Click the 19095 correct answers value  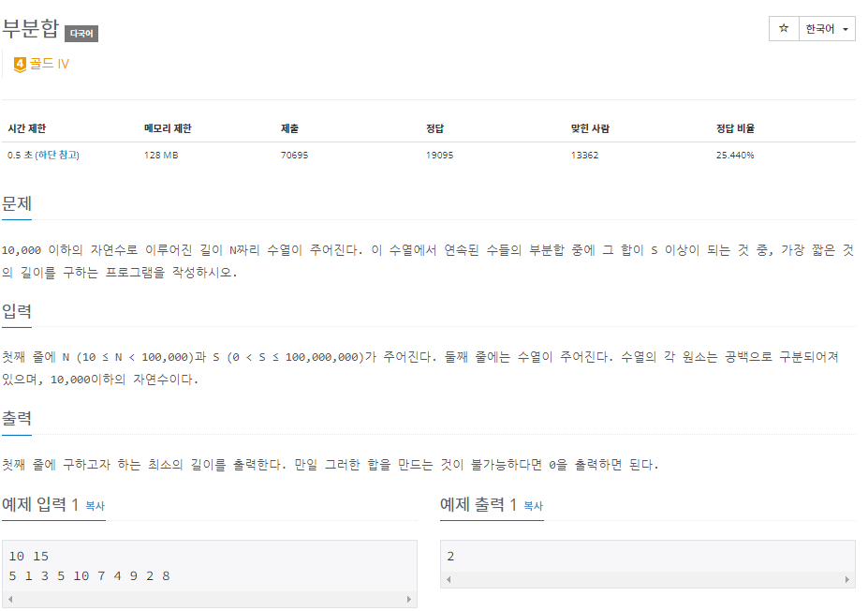[x=439, y=156]
